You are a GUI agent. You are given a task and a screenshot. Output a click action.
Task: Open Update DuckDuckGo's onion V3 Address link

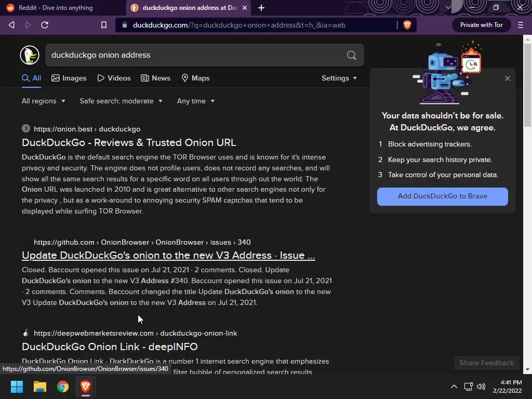[168, 255]
